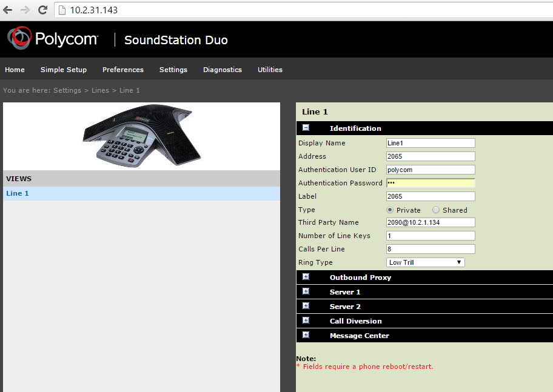Viewport: 553px width, 392px height.
Task: Collapse the Identification section minus icon
Action: point(306,128)
